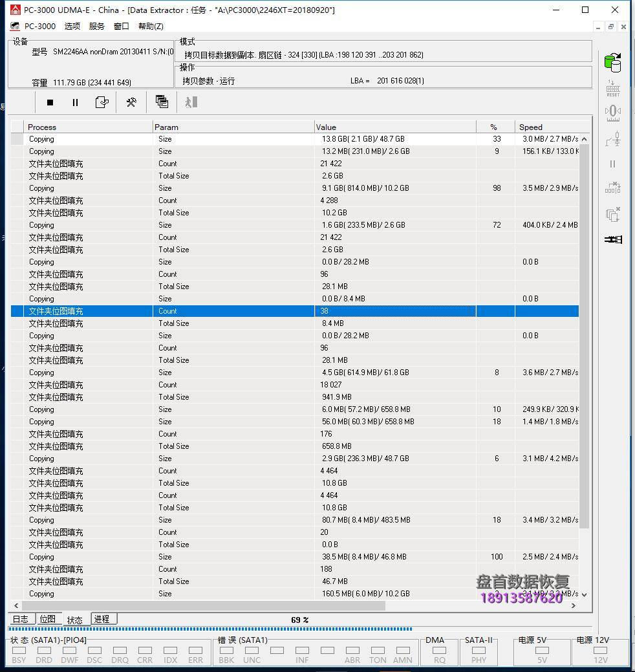Click the horizontal scrollbar right arrow
The image size is (635, 672).
pyautogui.click(x=573, y=606)
